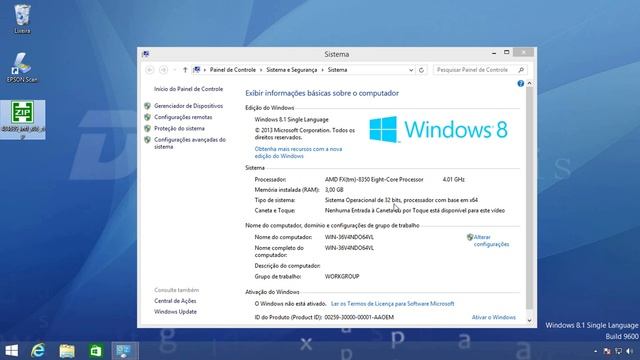Open the Recycle Bin desktop icon
The image size is (640, 360).
(x=22, y=19)
